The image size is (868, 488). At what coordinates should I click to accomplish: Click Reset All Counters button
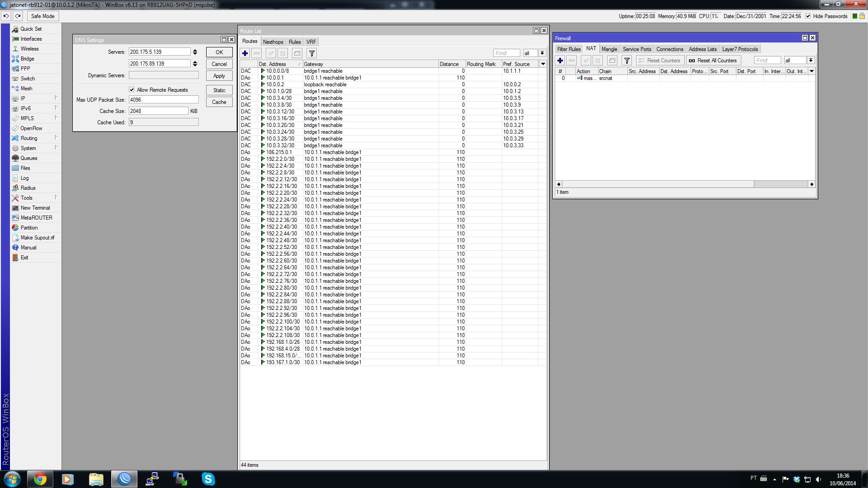point(713,61)
